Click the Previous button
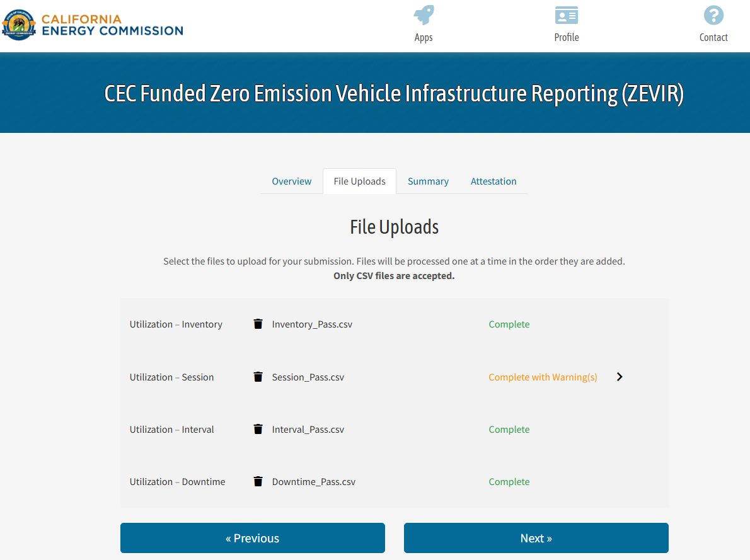Image resolution: width=750 pixels, height=560 pixels. [252, 538]
